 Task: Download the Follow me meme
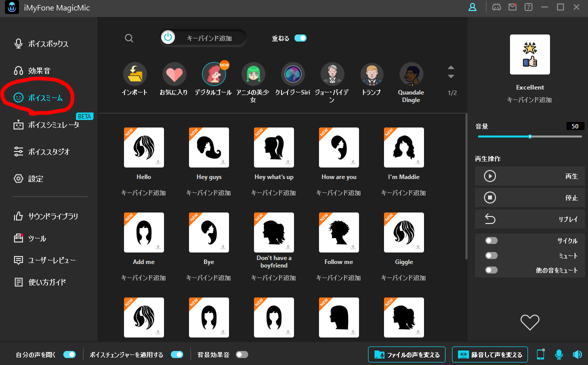[353, 247]
